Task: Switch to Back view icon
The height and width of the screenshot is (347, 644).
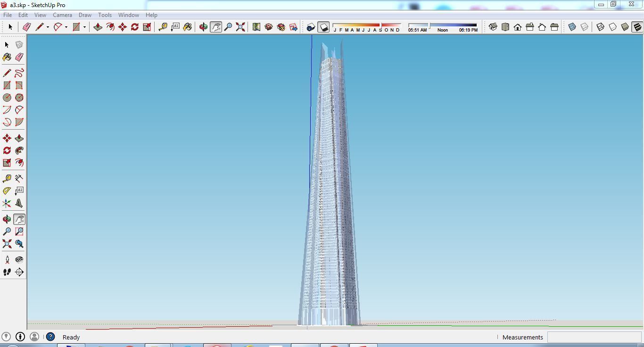Action: [x=542, y=27]
